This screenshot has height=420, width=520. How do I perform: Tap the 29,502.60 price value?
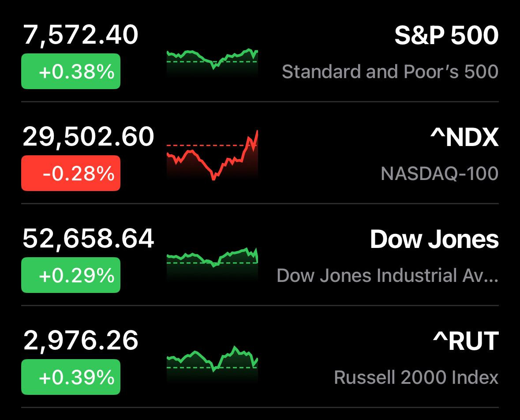[x=89, y=137]
